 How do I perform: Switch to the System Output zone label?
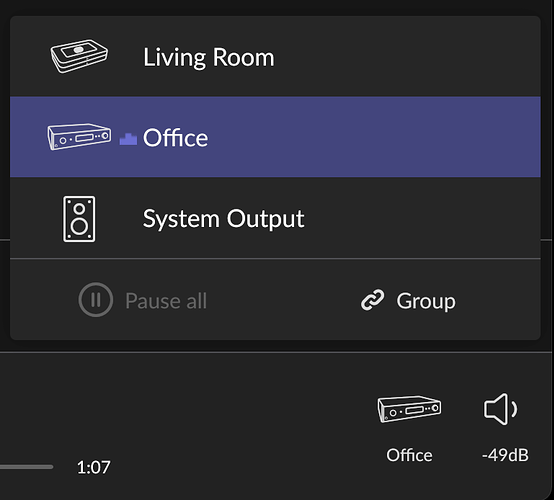click(x=223, y=219)
